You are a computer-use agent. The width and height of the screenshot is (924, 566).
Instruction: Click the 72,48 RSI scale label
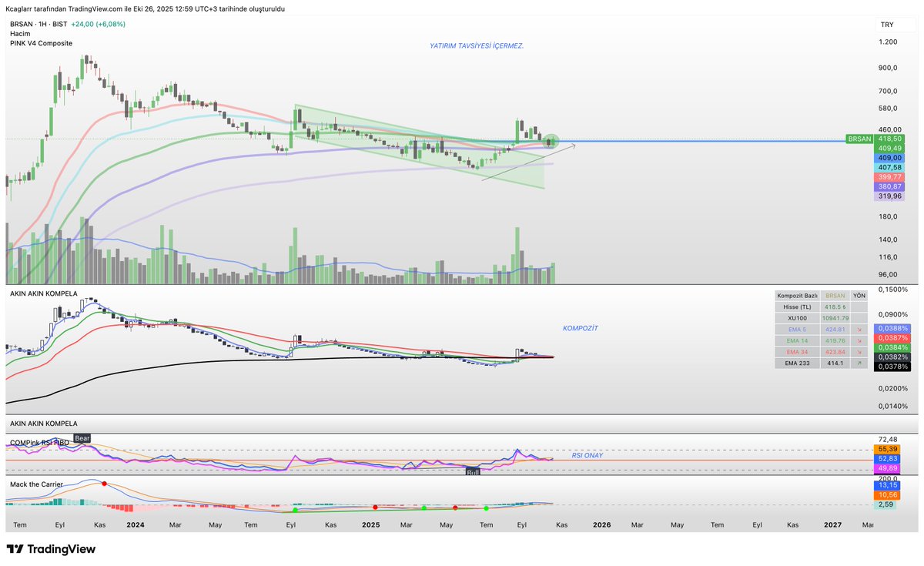tap(887, 440)
